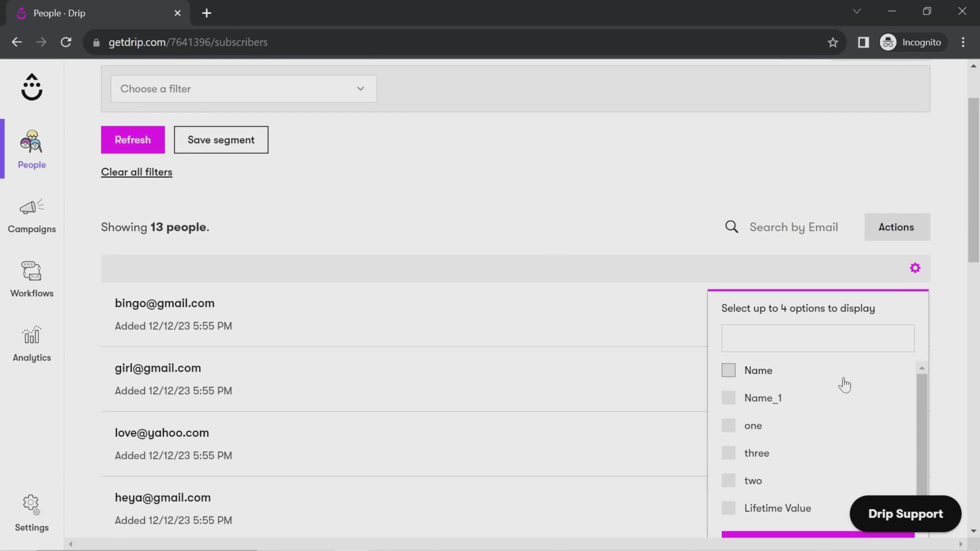
Task: Click the Search by Email icon
Action: (732, 227)
